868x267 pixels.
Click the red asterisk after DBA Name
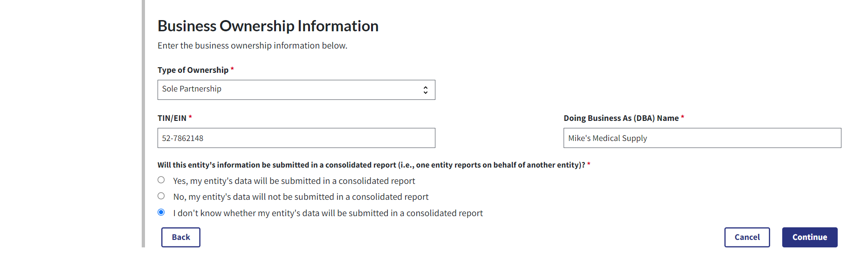pyautogui.click(x=682, y=117)
